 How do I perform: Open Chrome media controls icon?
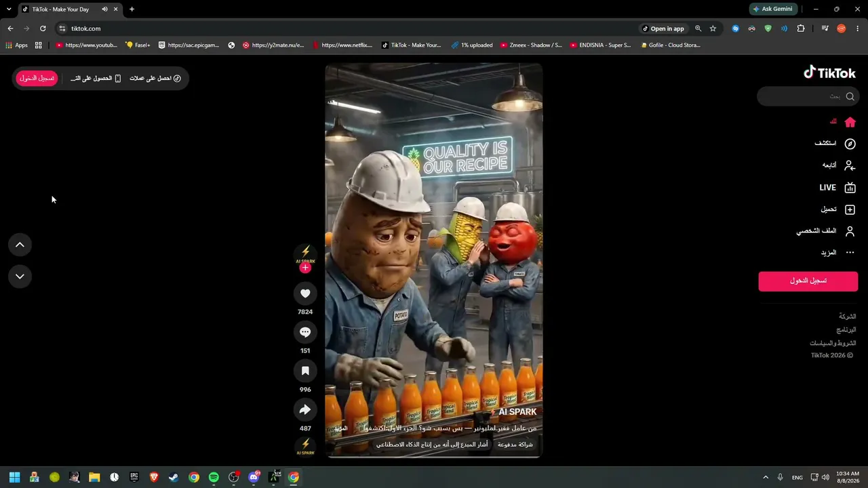(825, 28)
